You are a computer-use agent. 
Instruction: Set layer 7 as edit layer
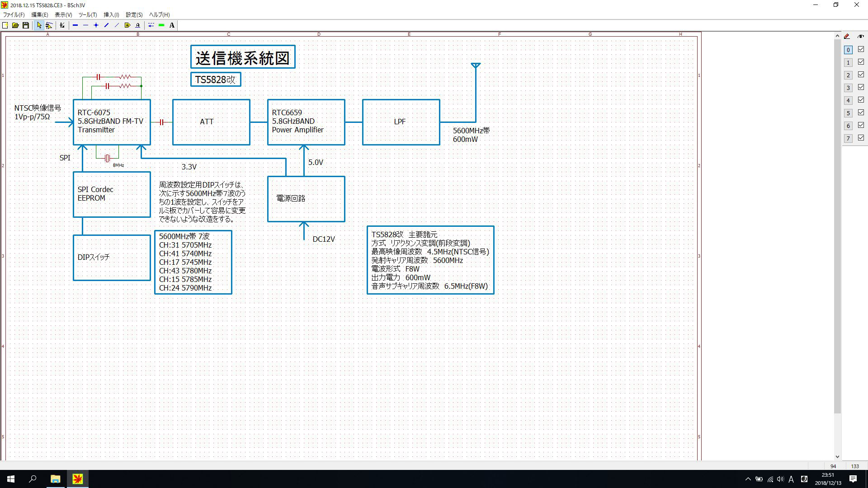[848, 138]
